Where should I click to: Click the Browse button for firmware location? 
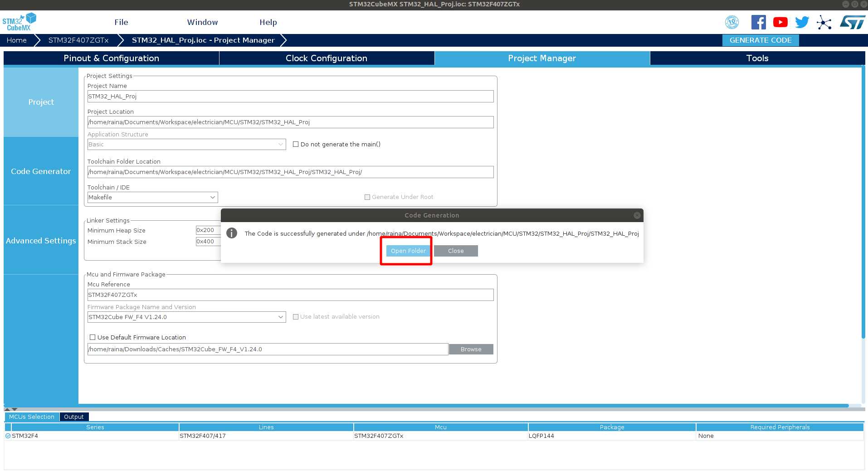tap(471, 349)
